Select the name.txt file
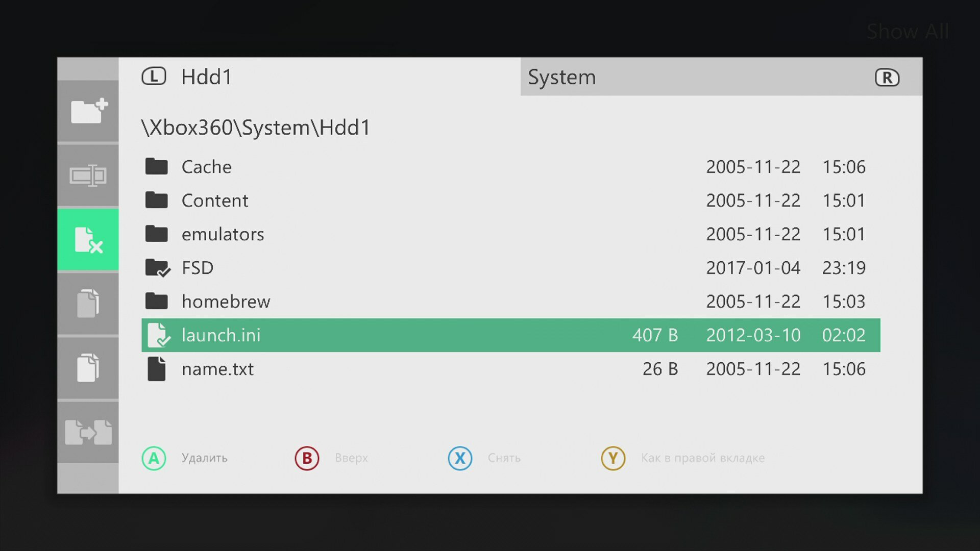This screenshot has height=551, width=980. click(x=217, y=369)
